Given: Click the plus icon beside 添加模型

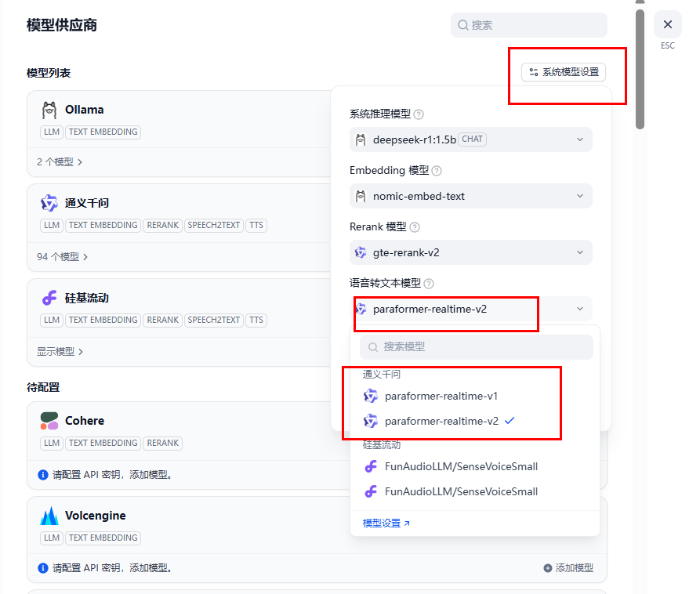Looking at the screenshot, I should [x=548, y=568].
